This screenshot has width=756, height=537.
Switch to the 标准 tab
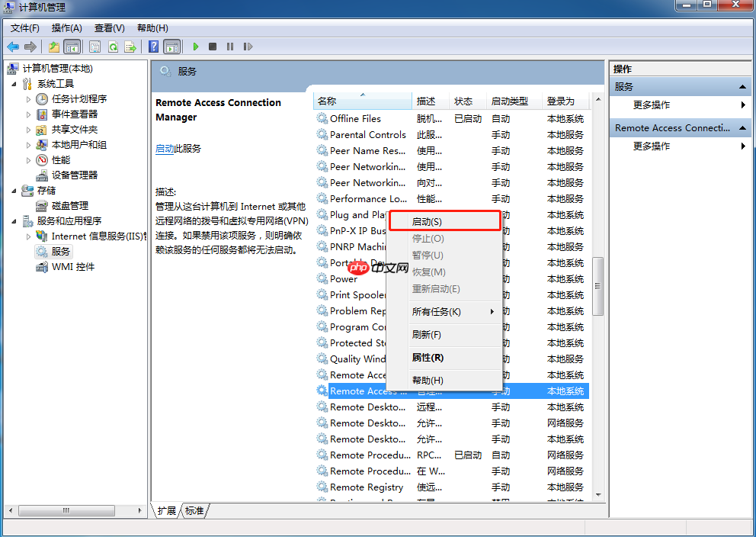(194, 511)
